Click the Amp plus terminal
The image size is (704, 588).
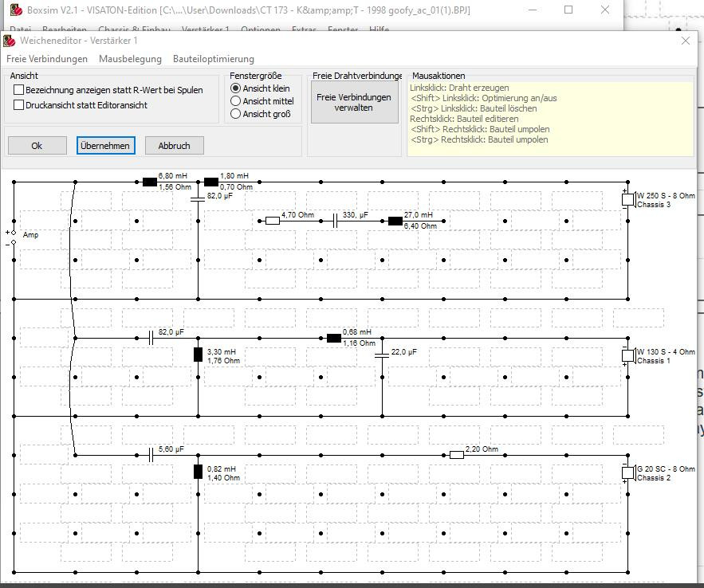[x=14, y=233]
